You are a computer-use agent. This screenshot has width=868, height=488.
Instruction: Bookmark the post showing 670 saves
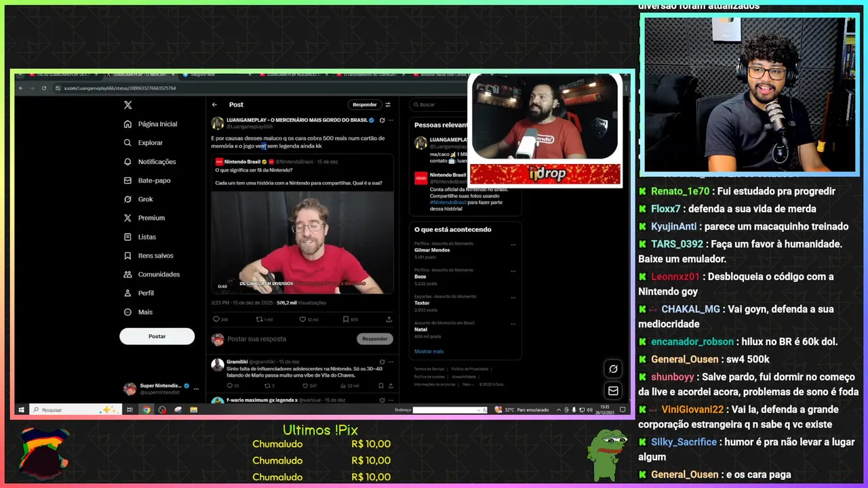pos(346,319)
